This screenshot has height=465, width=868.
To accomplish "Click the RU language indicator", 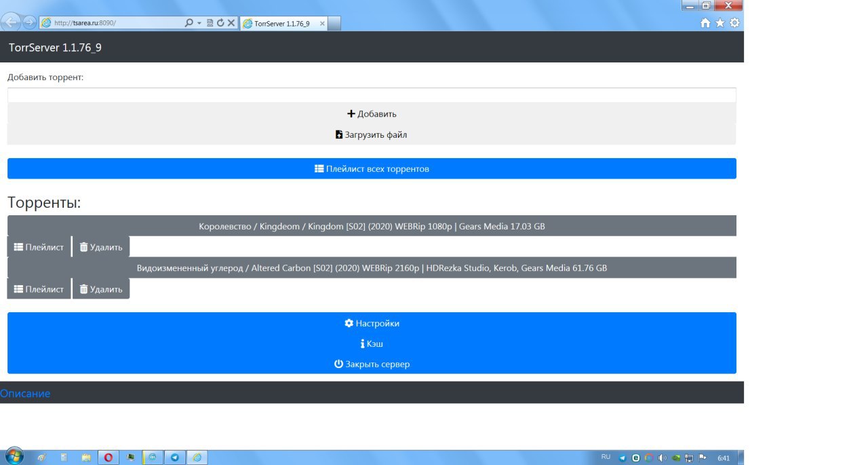I will click(606, 457).
